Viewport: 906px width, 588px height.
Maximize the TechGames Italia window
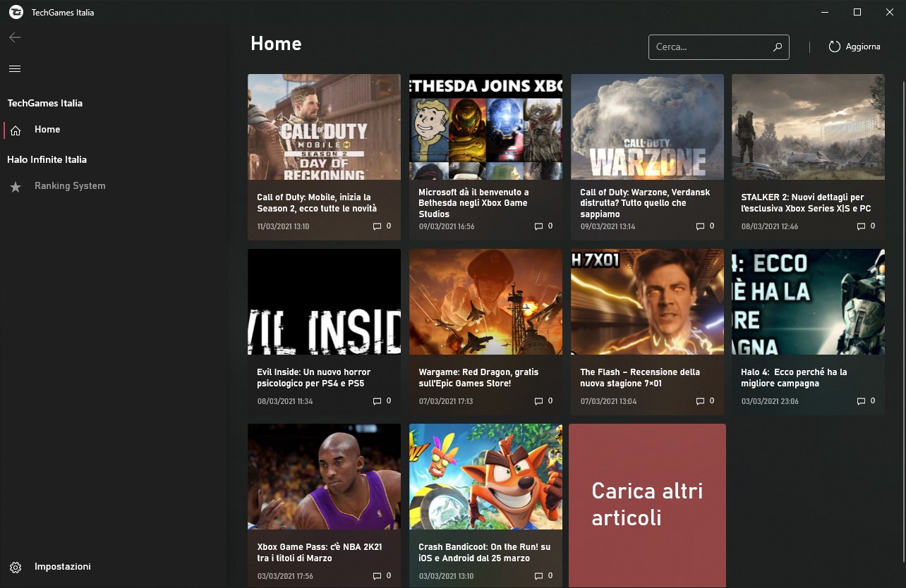pyautogui.click(x=857, y=12)
